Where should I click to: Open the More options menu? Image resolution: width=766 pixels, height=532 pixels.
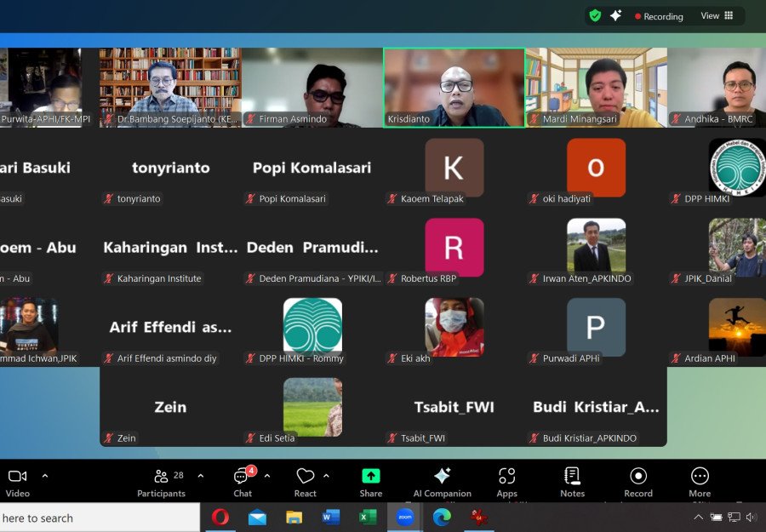click(x=700, y=483)
